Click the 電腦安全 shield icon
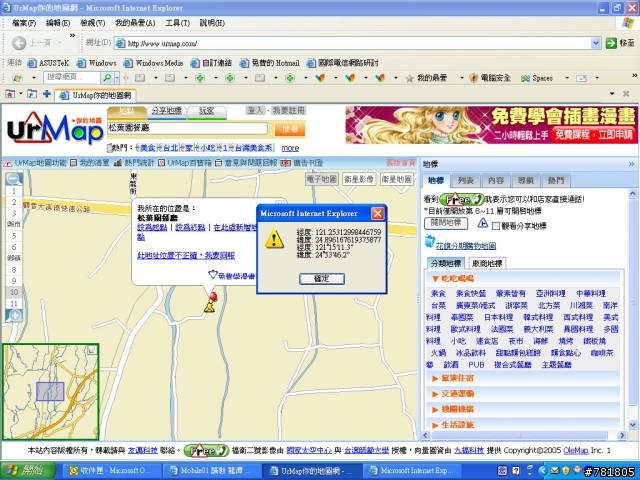 click(x=473, y=78)
